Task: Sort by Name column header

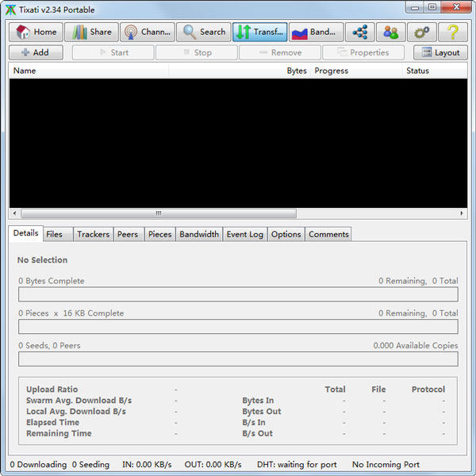Action: [x=89, y=71]
